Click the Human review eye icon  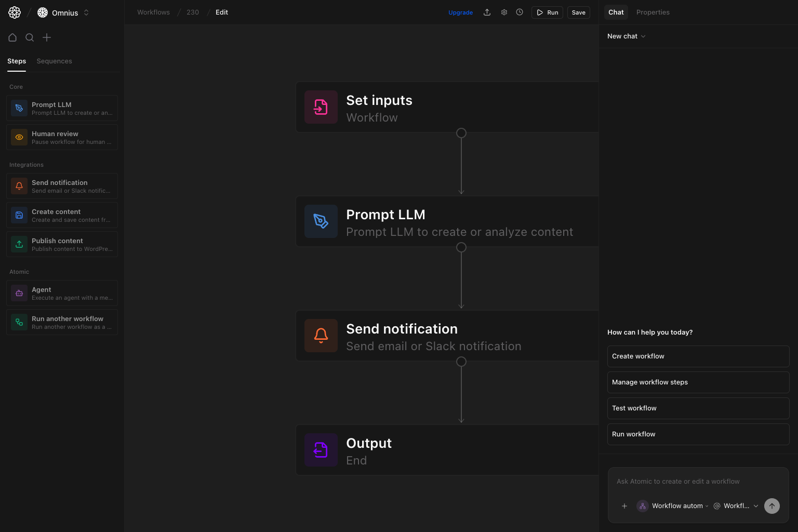point(19,137)
